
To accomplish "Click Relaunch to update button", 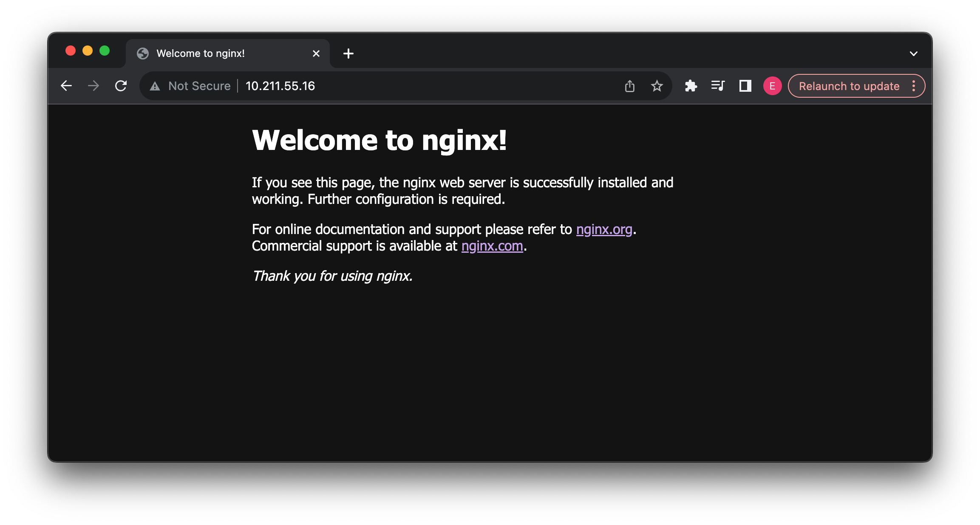I will pos(849,86).
